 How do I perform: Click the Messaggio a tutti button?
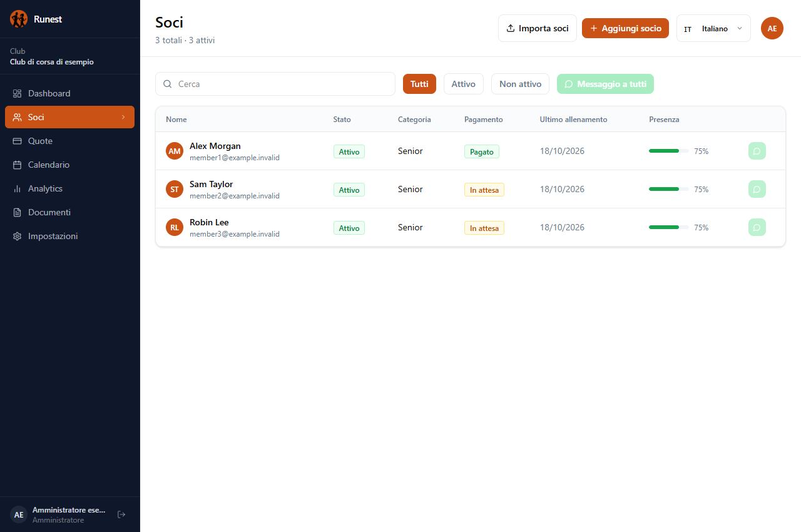pos(605,84)
